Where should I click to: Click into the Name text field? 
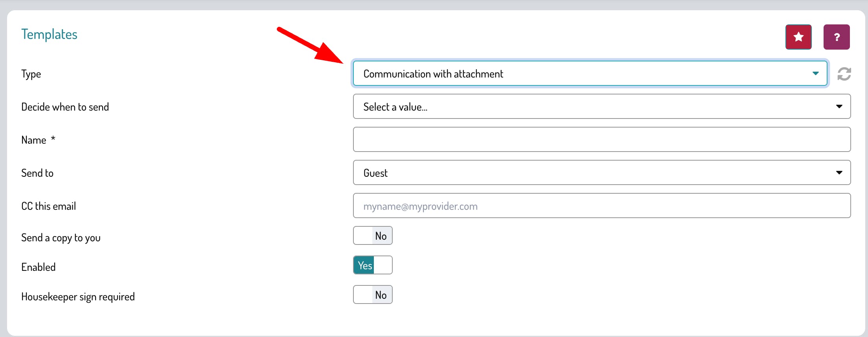pyautogui.click(x=601, y=140)
